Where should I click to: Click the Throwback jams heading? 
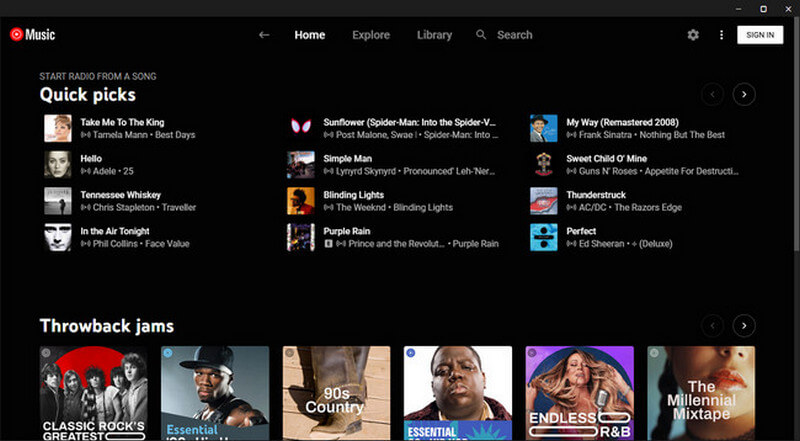click(x=107, y=326)
